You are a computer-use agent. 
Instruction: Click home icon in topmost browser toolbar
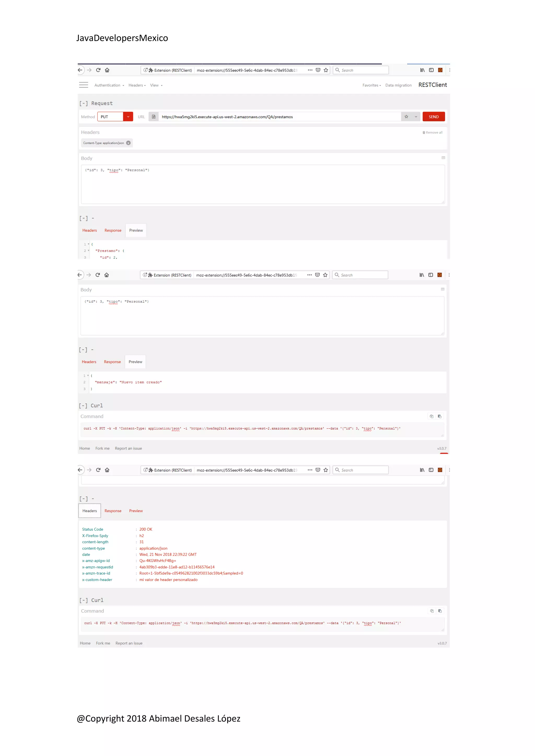[107, 70]
